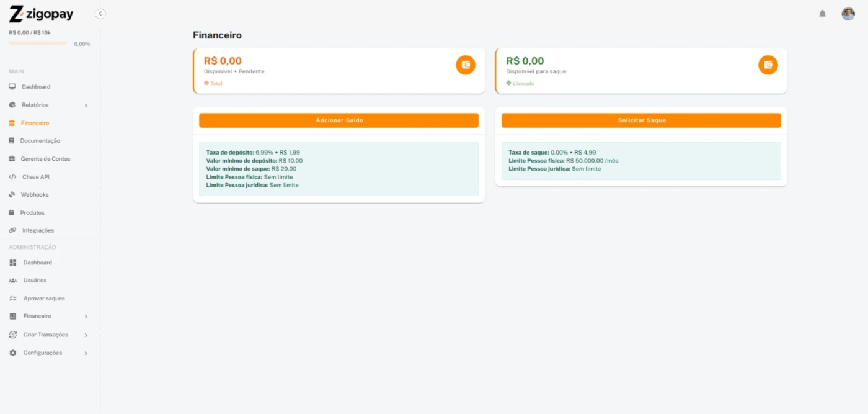Open the main Dashboard menu item
The height and width of the screenshot is (414, 868).
click(36, 87)
